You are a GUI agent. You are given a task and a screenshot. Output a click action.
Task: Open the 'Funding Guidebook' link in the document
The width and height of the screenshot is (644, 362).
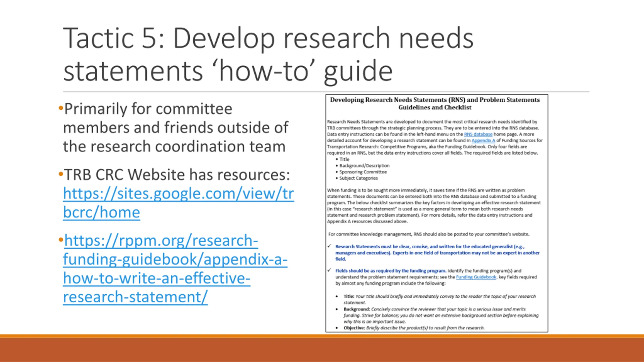[476, 277]
